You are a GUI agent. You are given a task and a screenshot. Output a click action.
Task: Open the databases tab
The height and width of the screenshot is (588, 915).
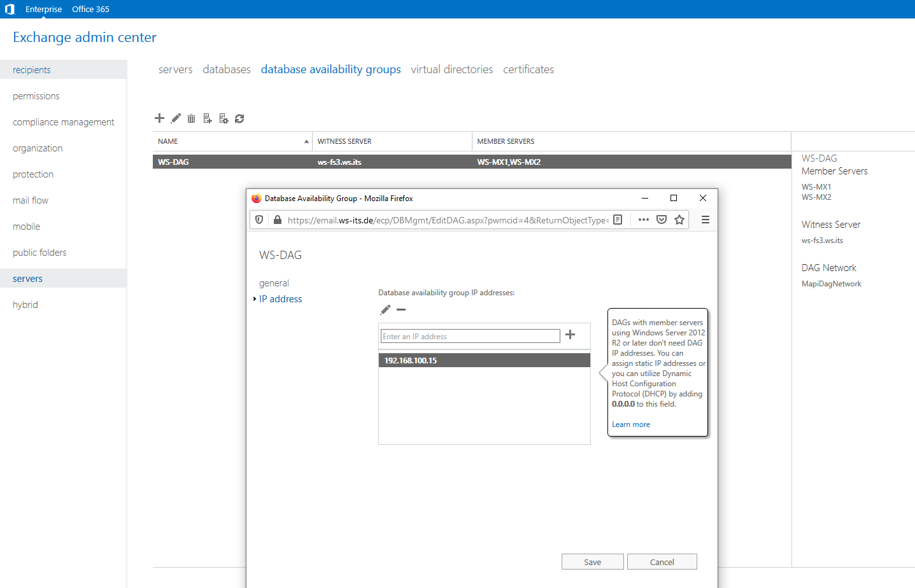pyautogui.click(x=227, y=69)
